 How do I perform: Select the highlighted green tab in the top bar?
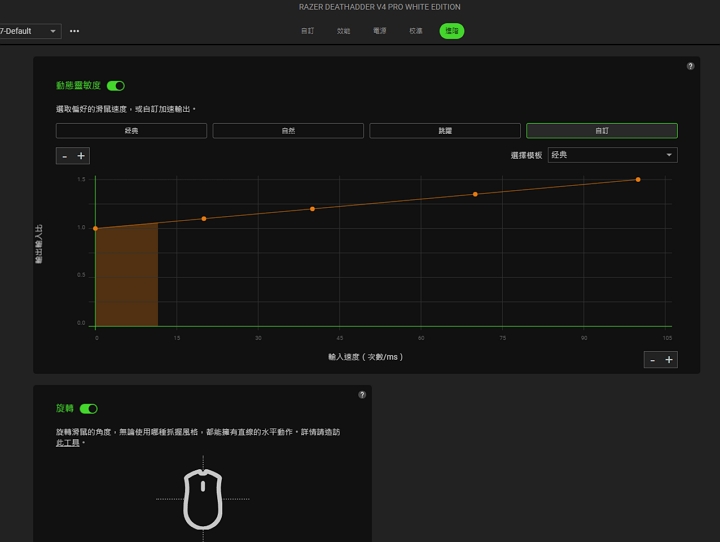pyautogui.click(x=452, y=31)
